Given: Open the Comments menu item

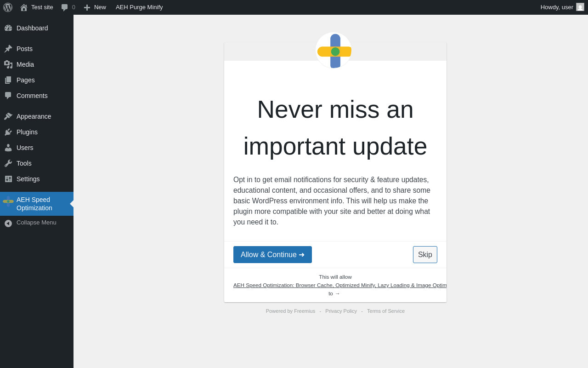Looking at the screenshot, I should [x=37, y=96].
